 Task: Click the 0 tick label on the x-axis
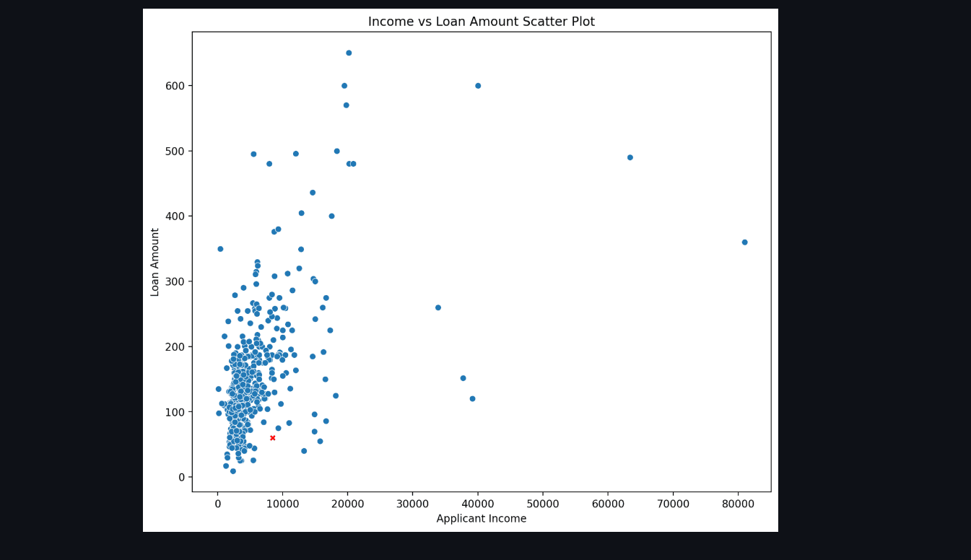coord(217,506)
